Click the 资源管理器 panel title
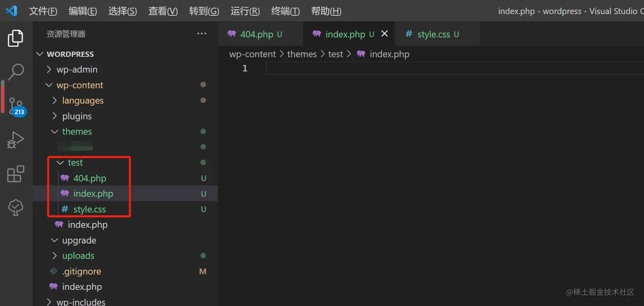This screenshot has height=306, width=644. click(x=66, y=34)
